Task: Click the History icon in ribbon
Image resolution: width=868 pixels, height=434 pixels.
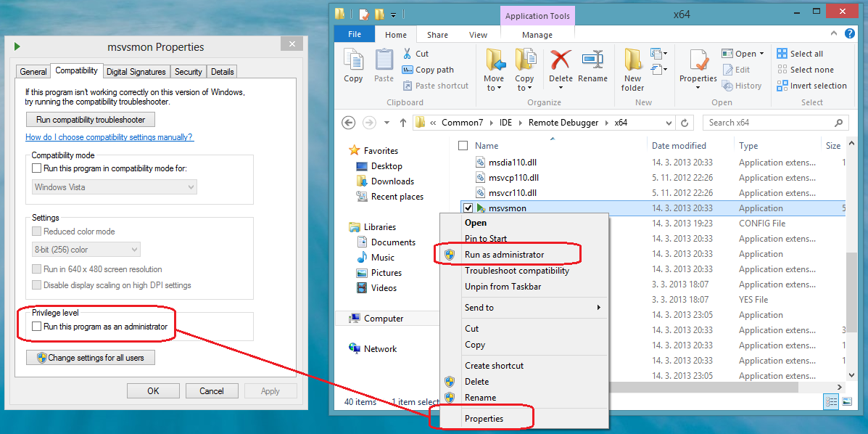Action: (x=742, y=86)
